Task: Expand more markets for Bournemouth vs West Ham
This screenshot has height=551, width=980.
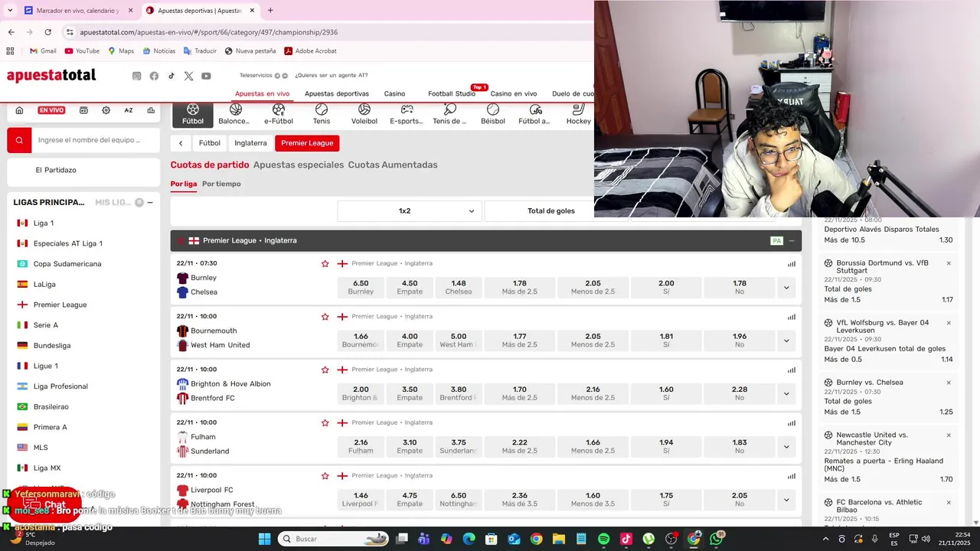Action: coord(786,341)
